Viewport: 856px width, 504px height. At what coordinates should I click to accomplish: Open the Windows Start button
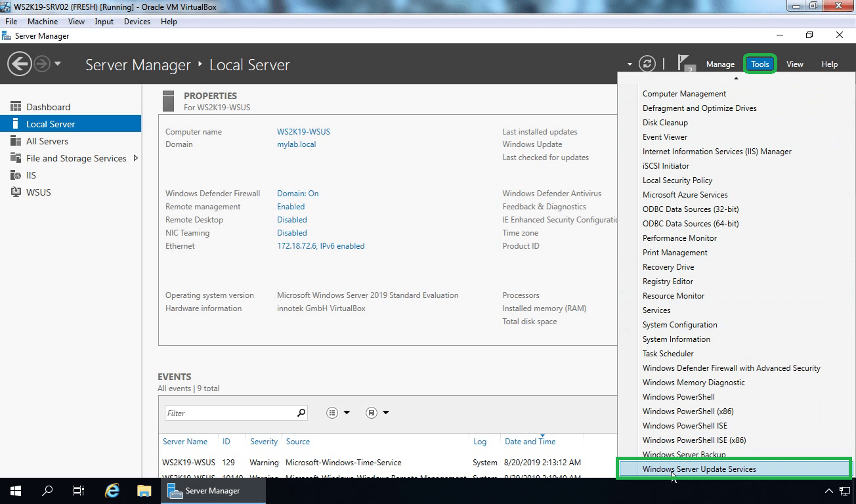[16, 491]
